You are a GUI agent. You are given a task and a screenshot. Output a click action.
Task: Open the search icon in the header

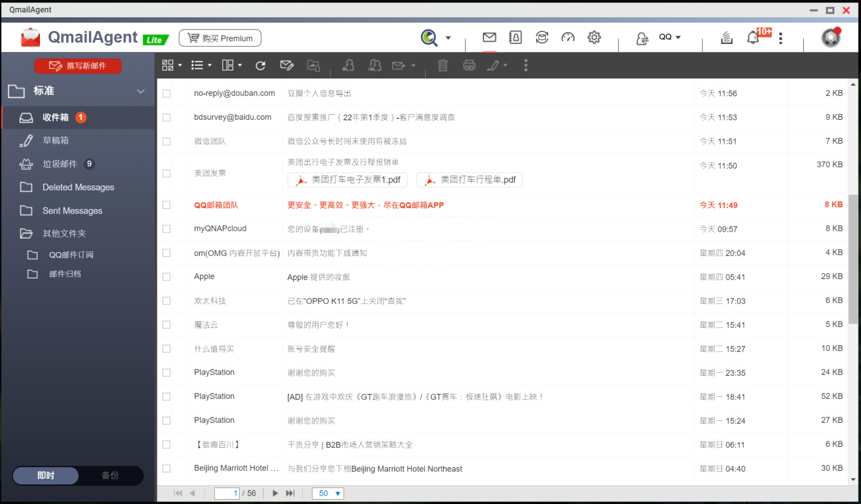(429, 37)
